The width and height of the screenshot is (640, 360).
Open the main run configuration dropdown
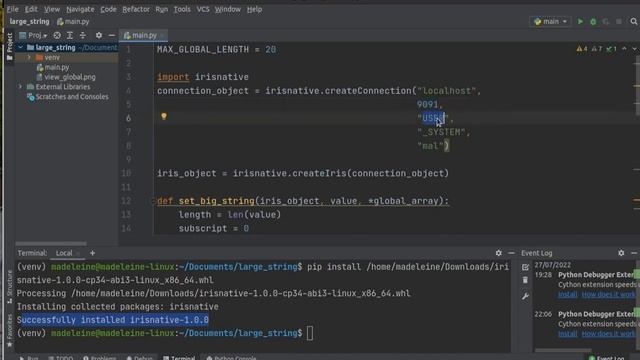[x=550, y=22]
